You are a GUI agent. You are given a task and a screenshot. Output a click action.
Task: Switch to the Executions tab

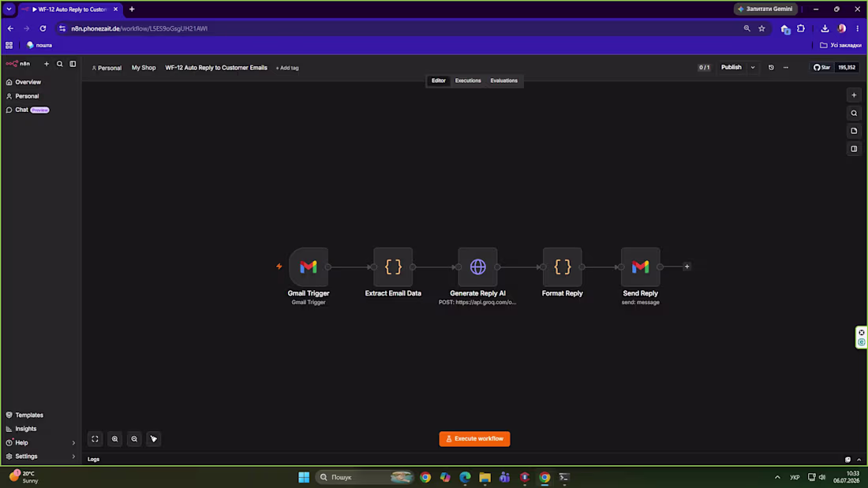[x=468, y=80]
